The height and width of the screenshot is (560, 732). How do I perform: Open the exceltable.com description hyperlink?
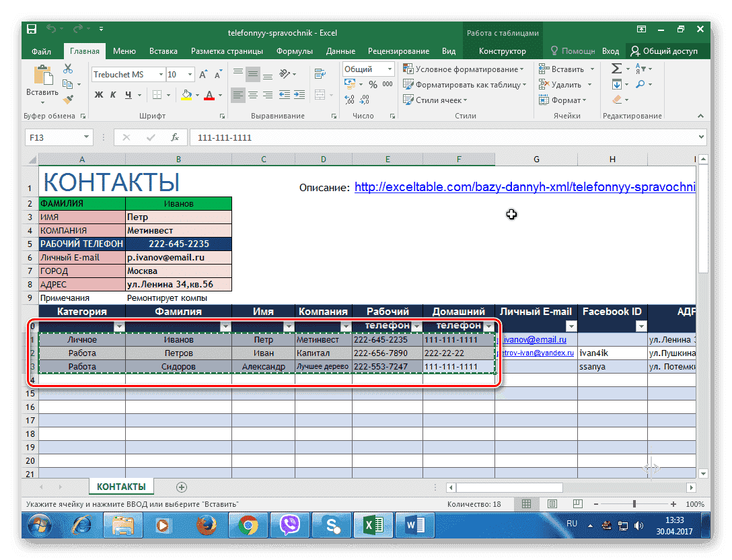tap(525, 187)
